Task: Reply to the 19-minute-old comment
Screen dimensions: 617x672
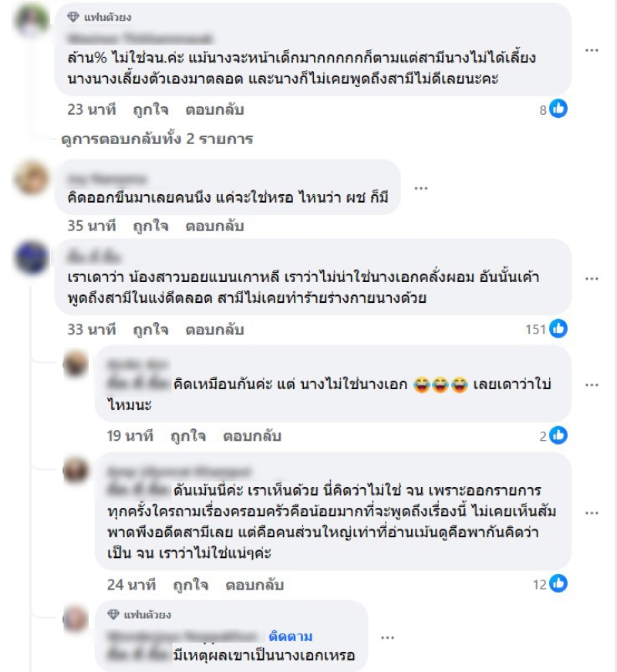Action: (252, 436)
